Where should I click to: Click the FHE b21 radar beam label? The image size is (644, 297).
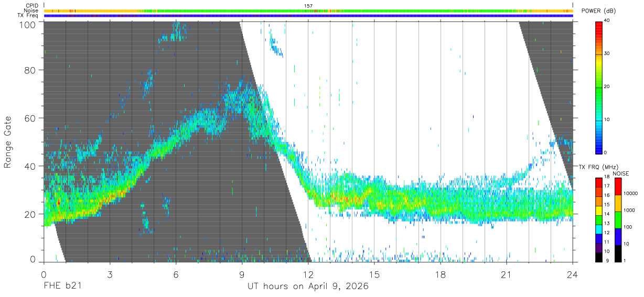point(62,286)
